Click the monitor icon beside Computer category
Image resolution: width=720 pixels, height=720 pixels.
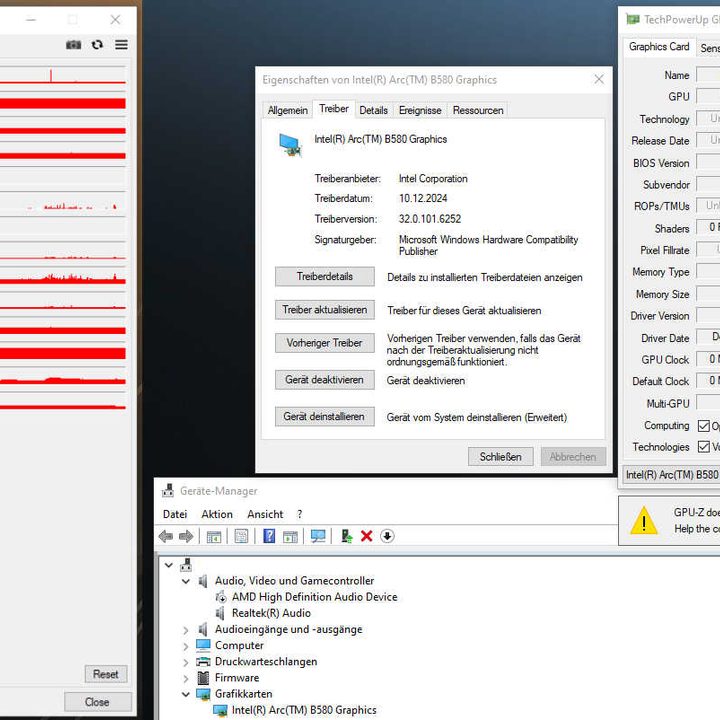(x=203, y=645)
